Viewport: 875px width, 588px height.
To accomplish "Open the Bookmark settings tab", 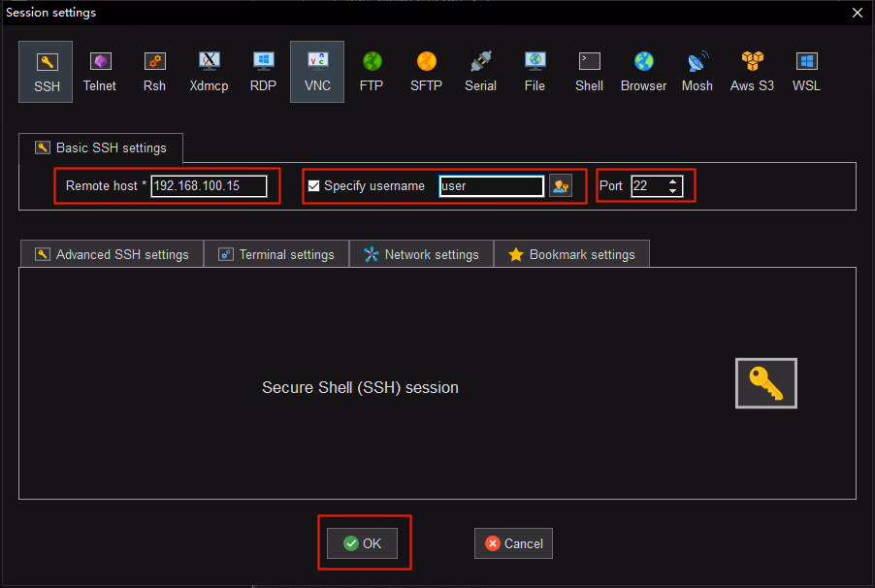I will click(571, 254).
